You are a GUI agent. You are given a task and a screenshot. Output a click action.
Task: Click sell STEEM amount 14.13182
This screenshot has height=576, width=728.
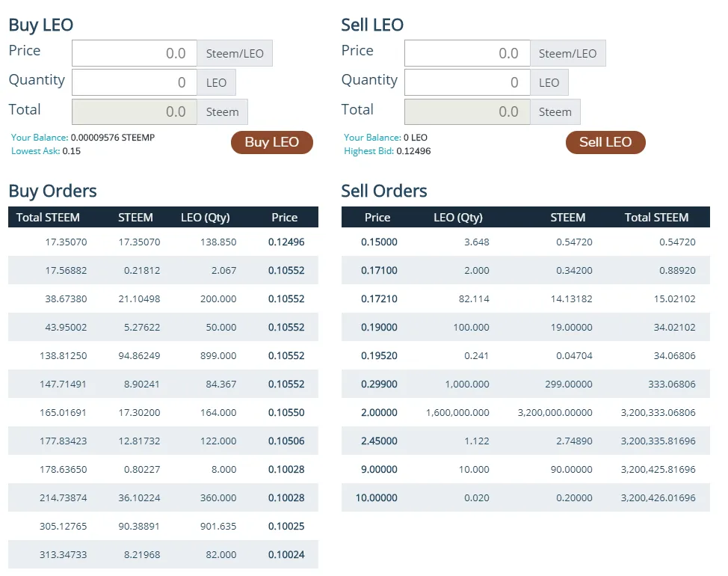point(572,298)
